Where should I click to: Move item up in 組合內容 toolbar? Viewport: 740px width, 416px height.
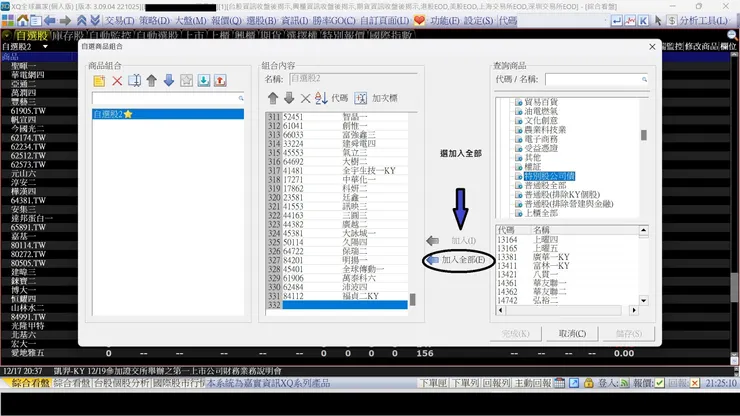point(273,98)
